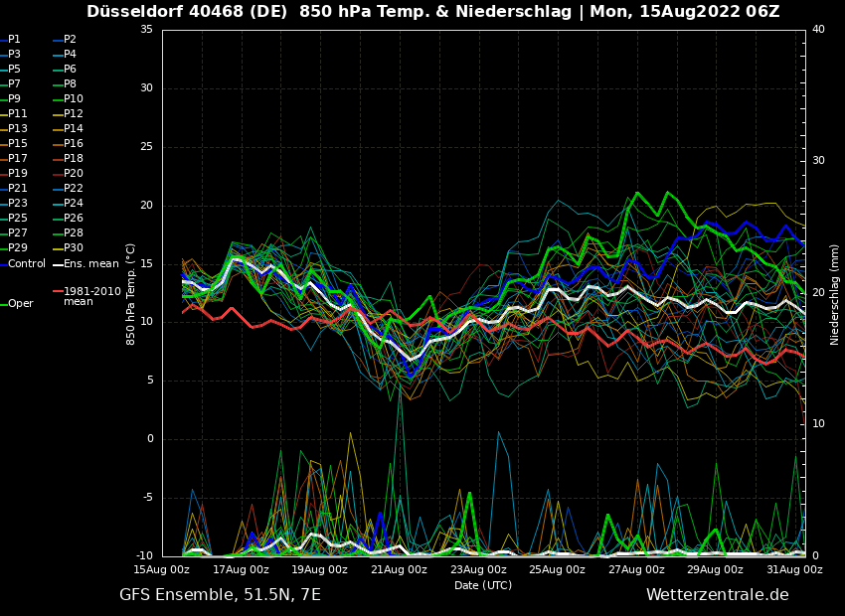Viewport: 845px width, 616px height.
Task: Click the Oper legend entry
Action: point(20,304)
